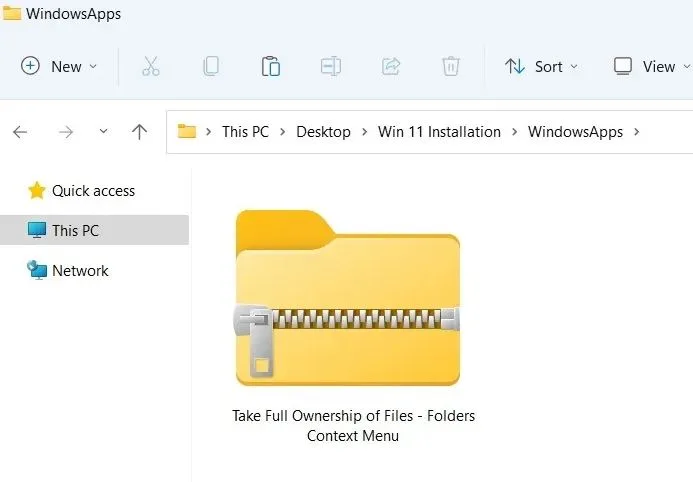This screenshot has height=482, width=693.
Task: Select This PC in the navigation pane
Action: coord(94,230)
